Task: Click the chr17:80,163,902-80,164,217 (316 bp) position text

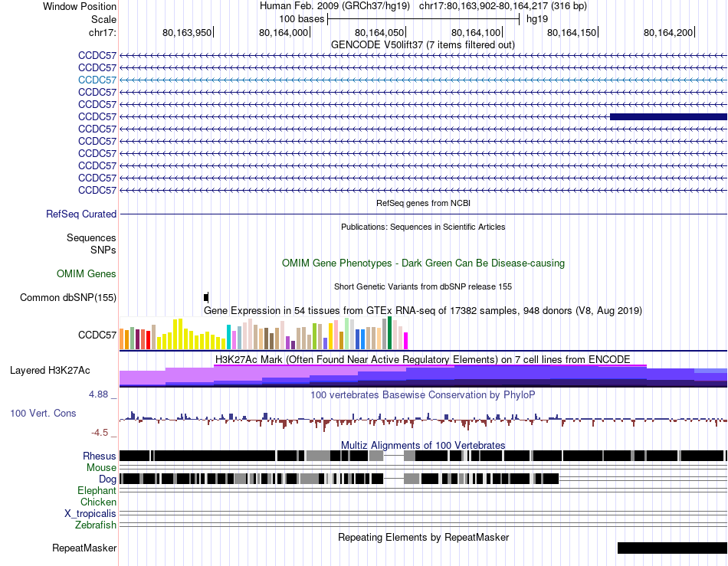Action: pos(503,6)
